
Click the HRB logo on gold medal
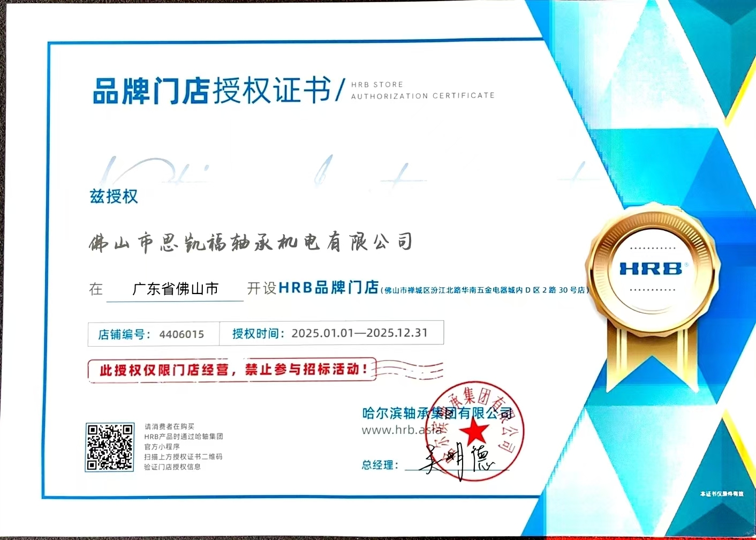651,268
